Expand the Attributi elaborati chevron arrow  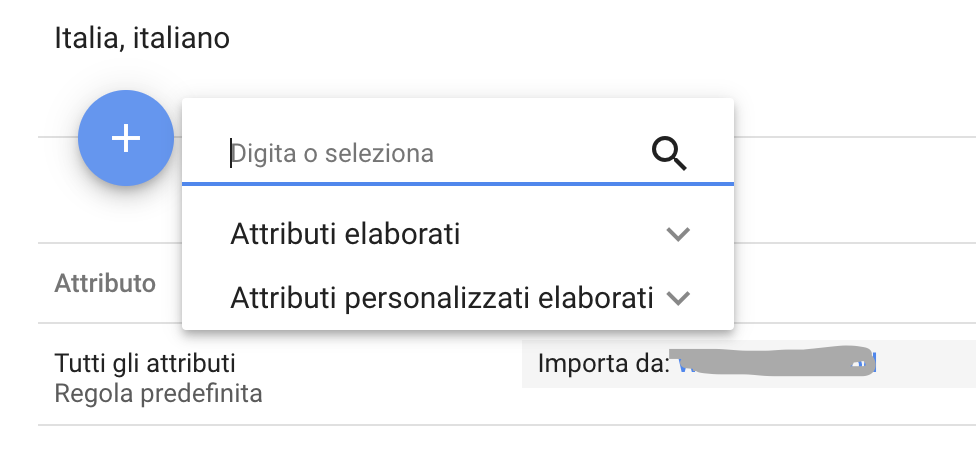coord(678,235)
